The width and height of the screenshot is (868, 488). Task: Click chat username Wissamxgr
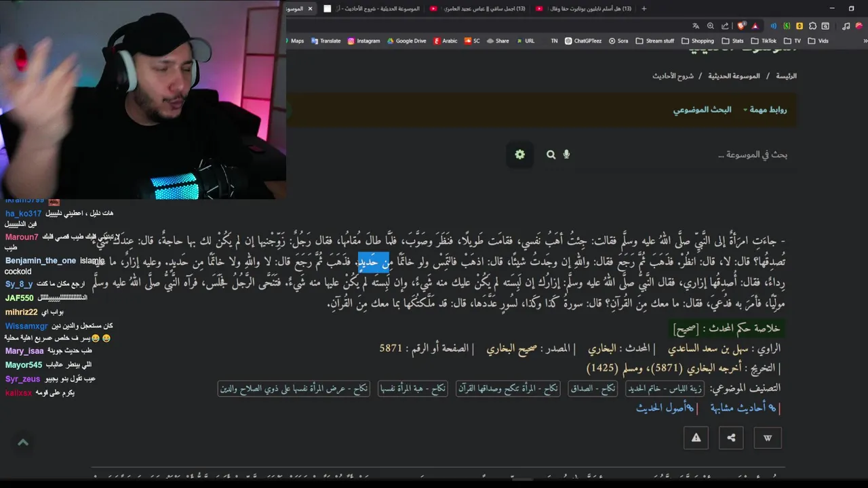point(26,326)
